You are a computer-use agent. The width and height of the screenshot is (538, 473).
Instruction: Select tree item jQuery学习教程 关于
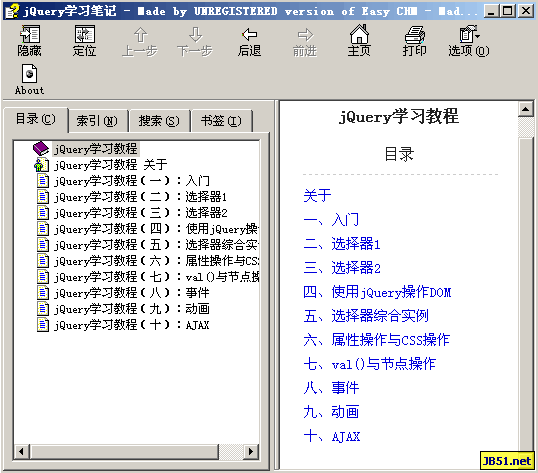point(110,165)
